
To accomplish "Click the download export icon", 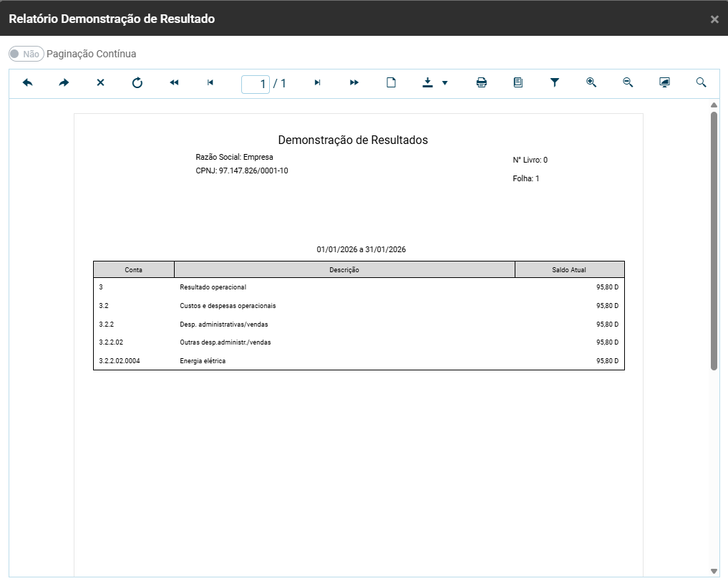I will pyautogui.click(x=427, y=82).
